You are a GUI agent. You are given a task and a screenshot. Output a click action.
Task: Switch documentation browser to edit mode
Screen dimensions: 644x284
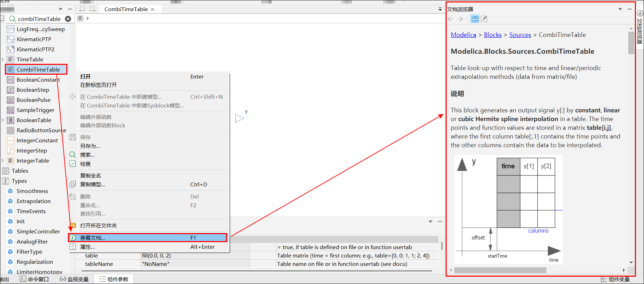[x=484, y=19]
